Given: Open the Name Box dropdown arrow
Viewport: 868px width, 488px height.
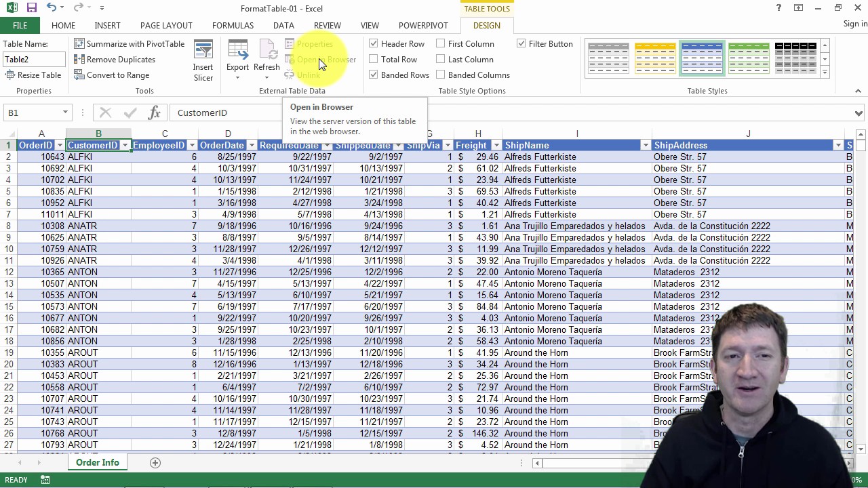Looking at the screenshot, I should pyautogui.click(x=65, y=113).
